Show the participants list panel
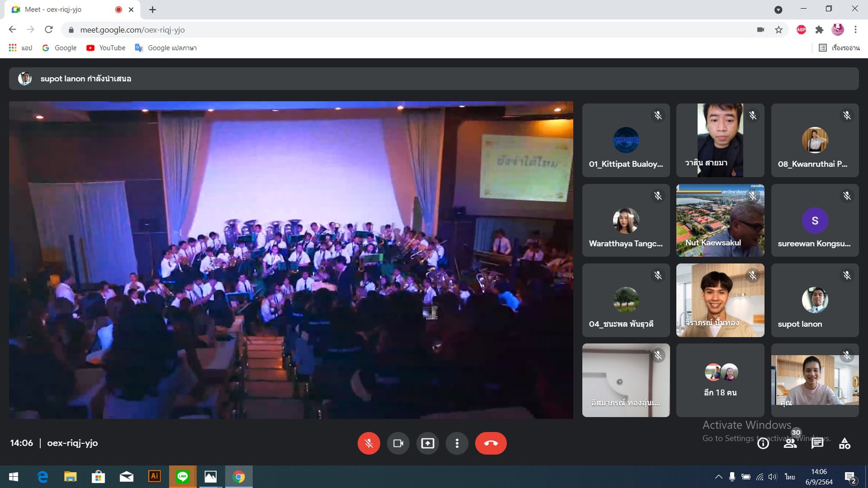This screenshot has width=868, height=488. pos(790,443)
